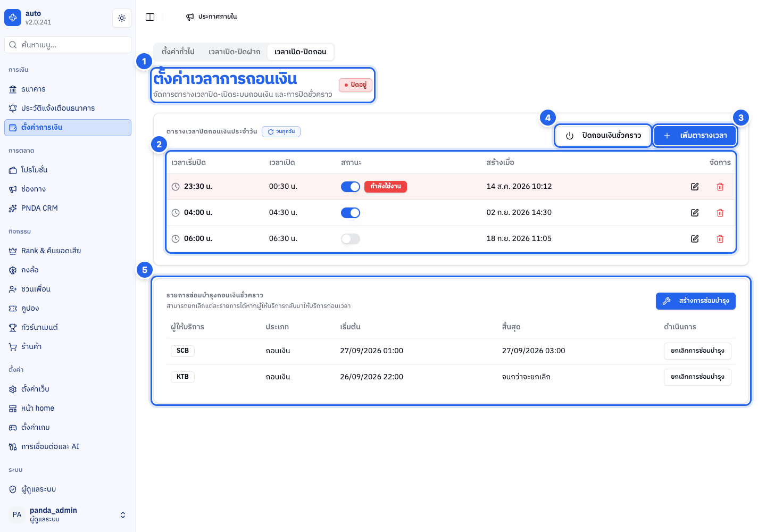Open ตั้งค่าเกม menu item
The image size is (766, 532).
coord(68,428)
